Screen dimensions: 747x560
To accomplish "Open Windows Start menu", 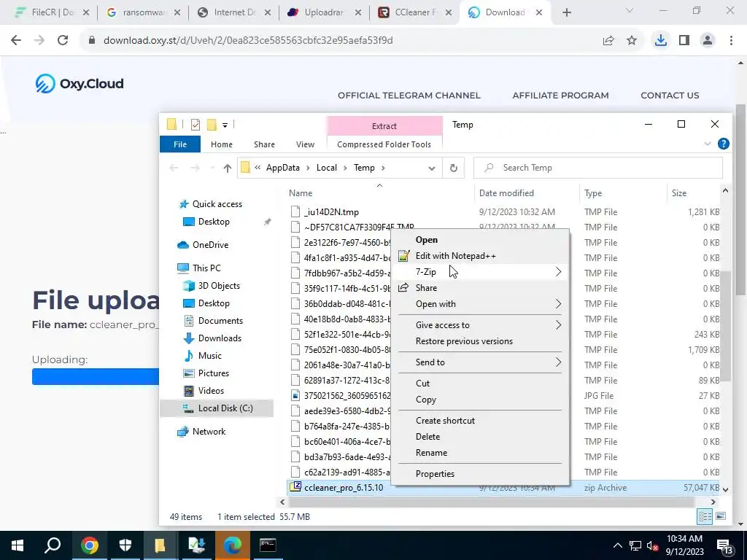I will (x=18, y=545).
